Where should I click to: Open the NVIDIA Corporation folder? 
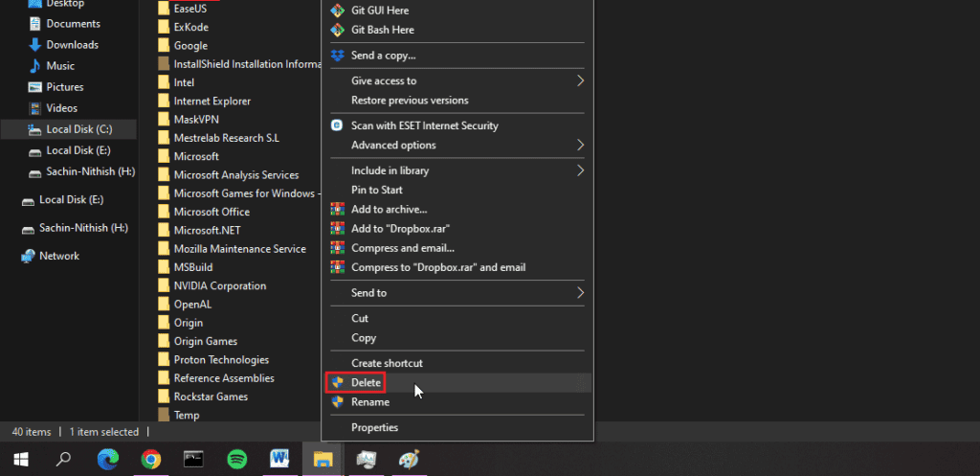219,285
